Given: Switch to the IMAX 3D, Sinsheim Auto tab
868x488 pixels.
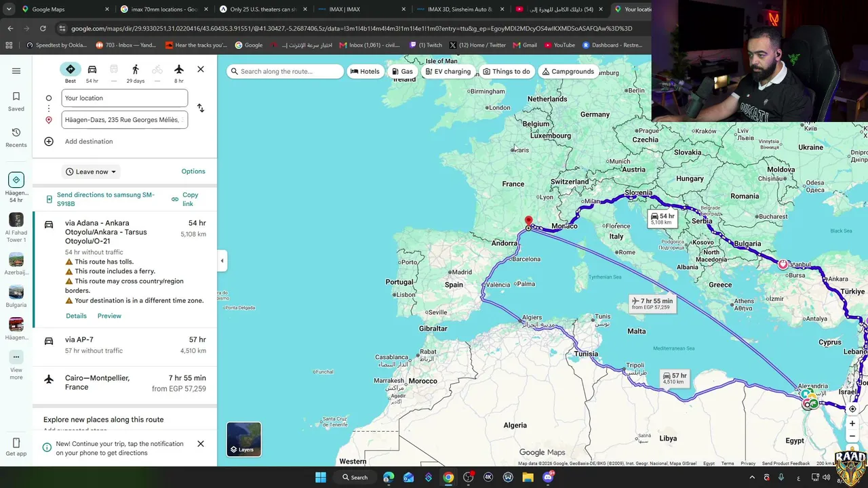Looking at the screenshot, I should click(461, 9).
